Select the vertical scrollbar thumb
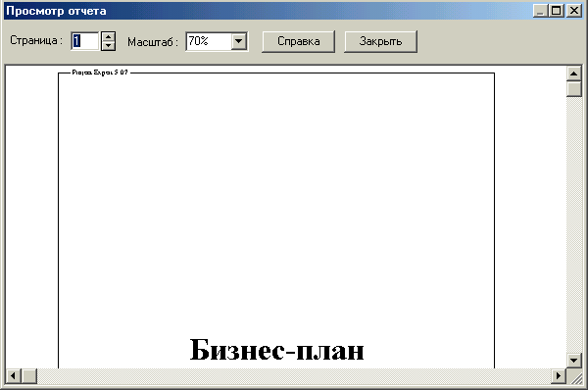 tap(573, 89)
